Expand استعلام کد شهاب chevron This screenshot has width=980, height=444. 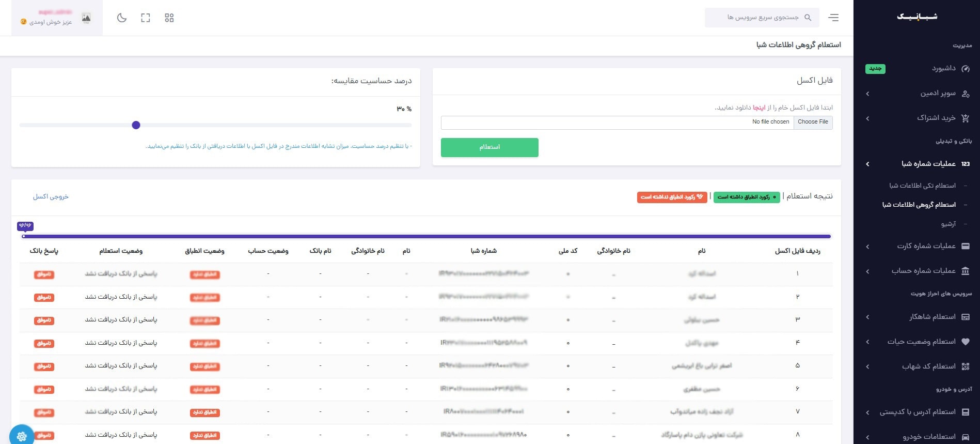867,366
